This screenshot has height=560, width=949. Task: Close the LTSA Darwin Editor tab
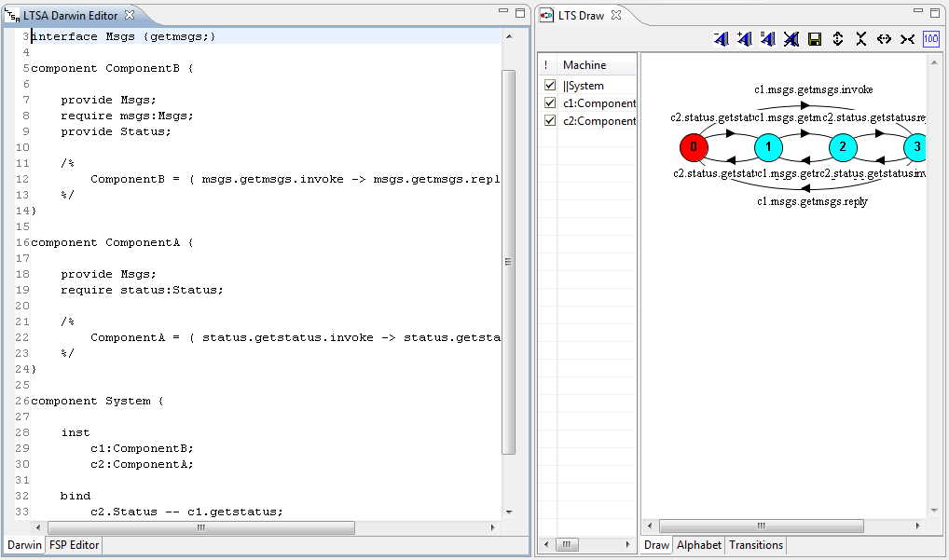point(130,15)
